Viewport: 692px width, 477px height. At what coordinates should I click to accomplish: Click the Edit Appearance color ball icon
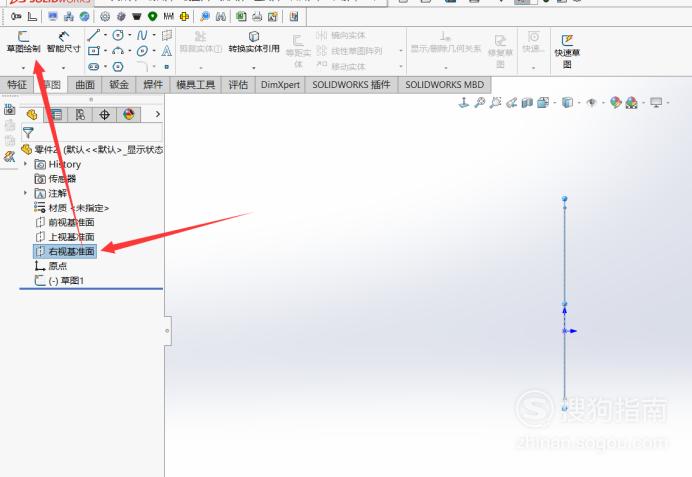(x=616, y=103)
